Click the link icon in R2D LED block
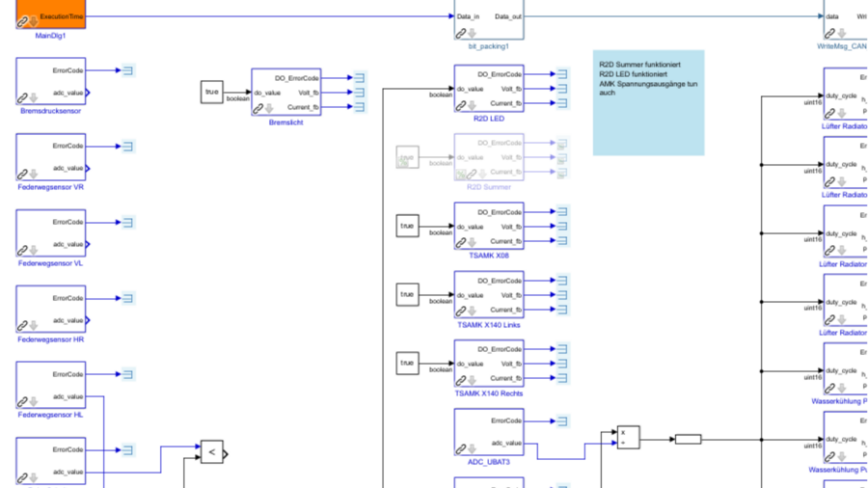Image resolution: width=868 pixels, height=488 pixels. pos(461,106)
